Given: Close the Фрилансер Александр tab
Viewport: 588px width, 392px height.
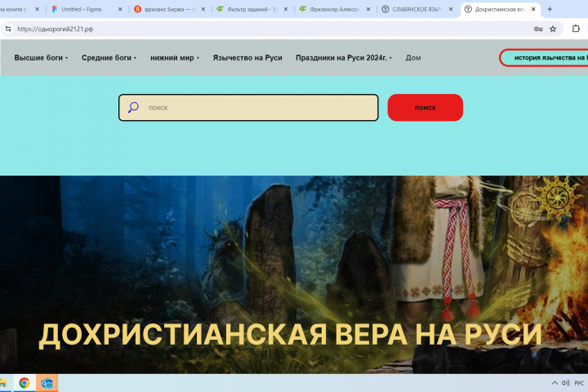Looking at the screenshot, I should 368,9.
